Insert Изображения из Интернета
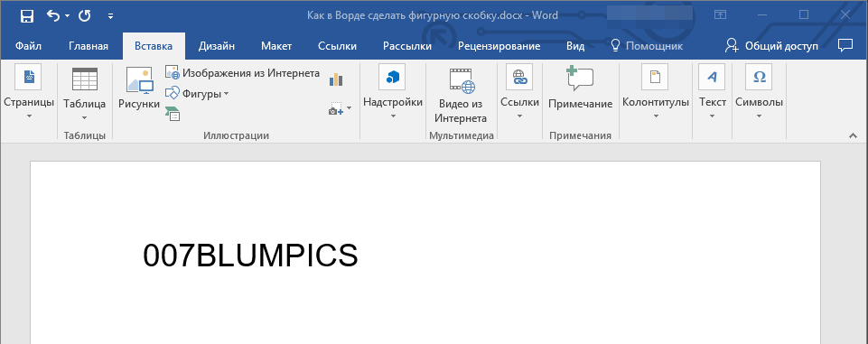 click(x=242, y=73)
